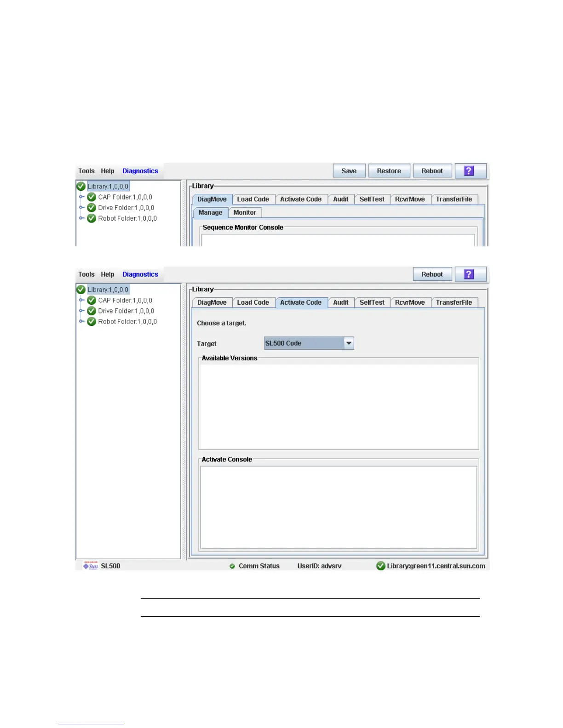Click Drive Folder status check icon in upper tree
The width and height of the screenshot is (563, 728).
point(92,208)
